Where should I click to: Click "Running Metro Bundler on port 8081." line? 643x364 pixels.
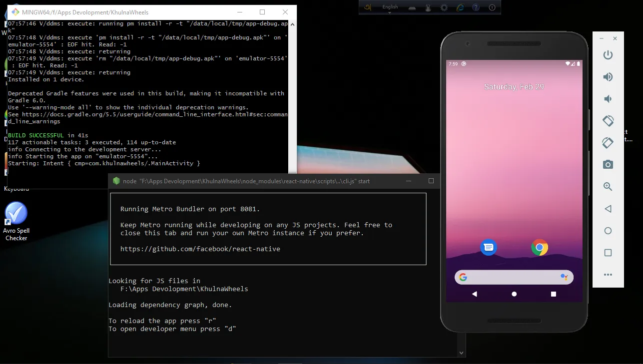(x=190, y=209)
